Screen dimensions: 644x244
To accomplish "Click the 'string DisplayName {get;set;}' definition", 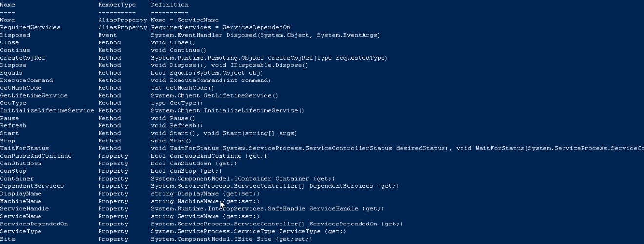I will (205, 194).
